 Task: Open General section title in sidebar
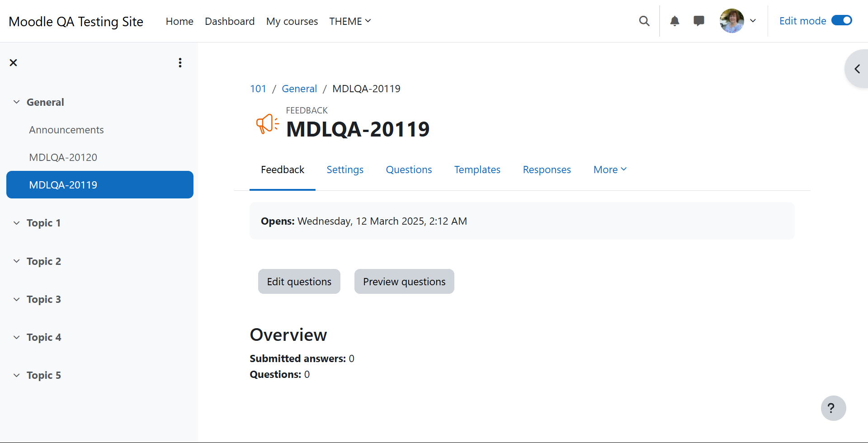45,102
